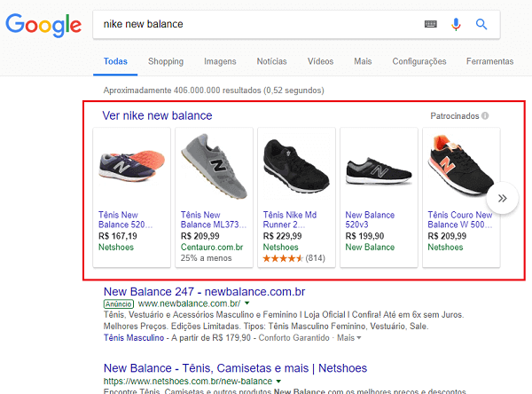
Task: Click the Anúncio badge label
Action: point(118,303)
